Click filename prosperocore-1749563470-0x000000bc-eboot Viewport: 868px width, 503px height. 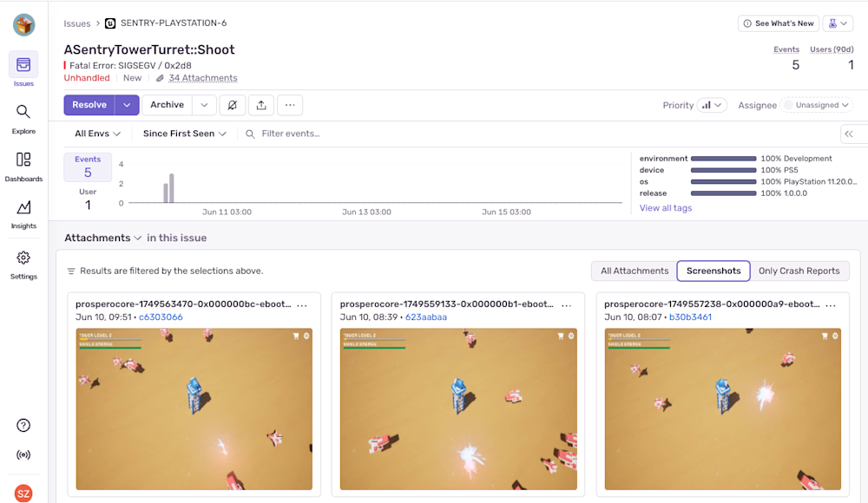(x=183, y=304)
